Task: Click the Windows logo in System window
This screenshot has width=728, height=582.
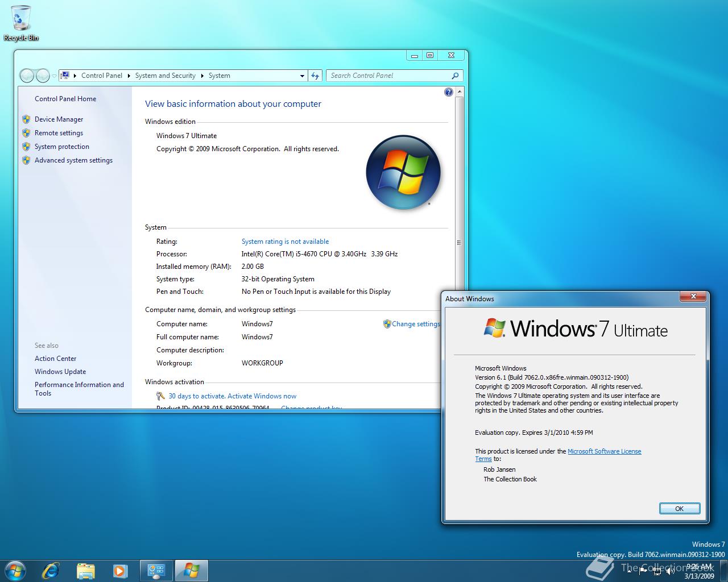Action: tap(403, 172)
